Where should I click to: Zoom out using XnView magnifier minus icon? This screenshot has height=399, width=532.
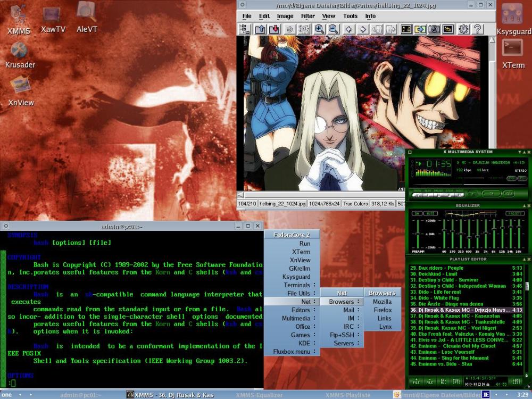[334, 29]
